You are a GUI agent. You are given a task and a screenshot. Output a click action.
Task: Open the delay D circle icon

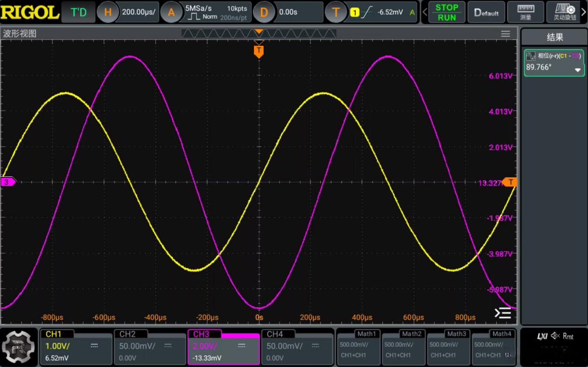click(x=264, y=13)
